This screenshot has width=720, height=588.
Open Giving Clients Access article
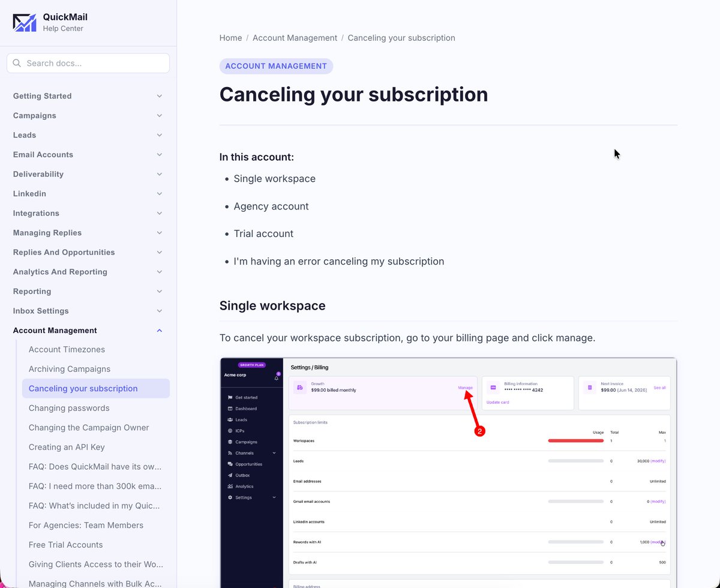(96, 564)
